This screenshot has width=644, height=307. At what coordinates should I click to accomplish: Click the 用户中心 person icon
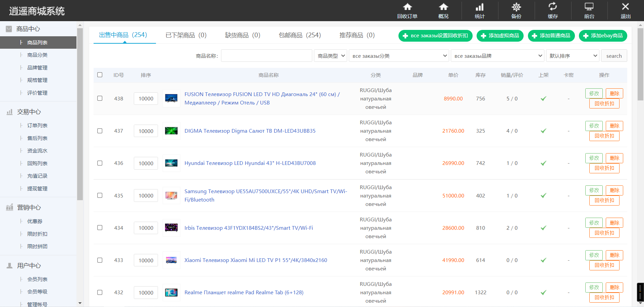[x=9, y=265]
